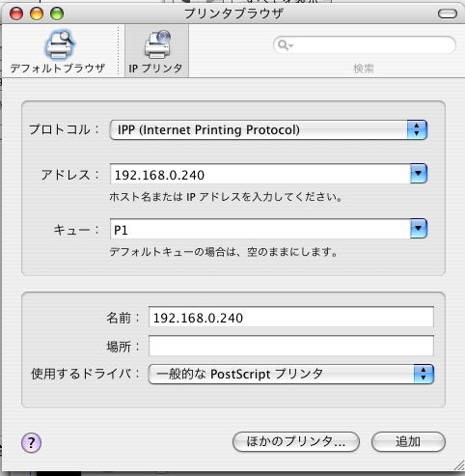This screenshot has height=476, width=465.
Task: Click inside the 検索 search box
Action: pos(365,45)
